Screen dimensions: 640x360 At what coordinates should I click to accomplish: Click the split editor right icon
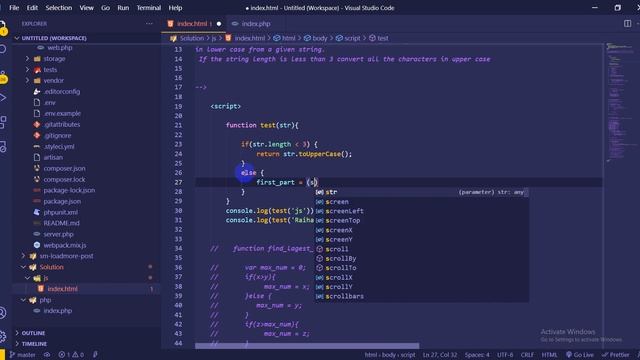[627, 24]
